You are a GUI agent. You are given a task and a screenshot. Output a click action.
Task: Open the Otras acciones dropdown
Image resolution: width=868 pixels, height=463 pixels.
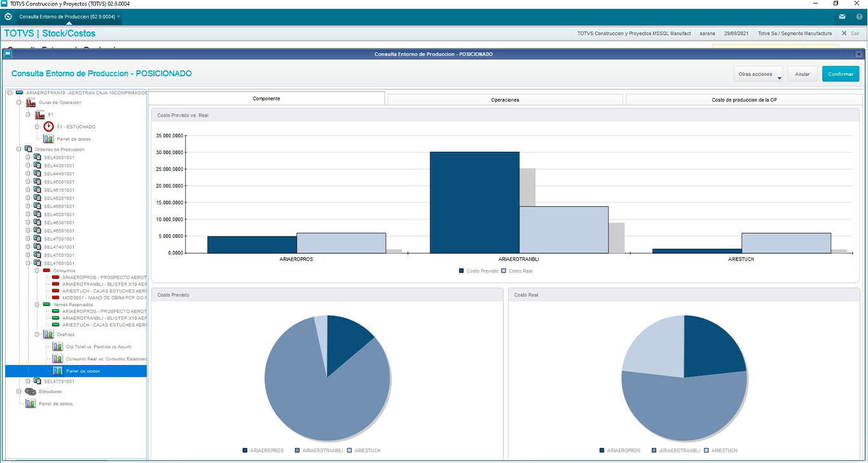(759, 74)
